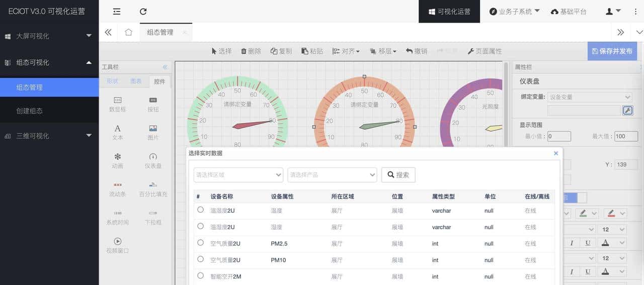Viewport: 644px width, 285px height.
Task: Click the home tab icon
Action: pyautogui.click(x=128, y=32)
